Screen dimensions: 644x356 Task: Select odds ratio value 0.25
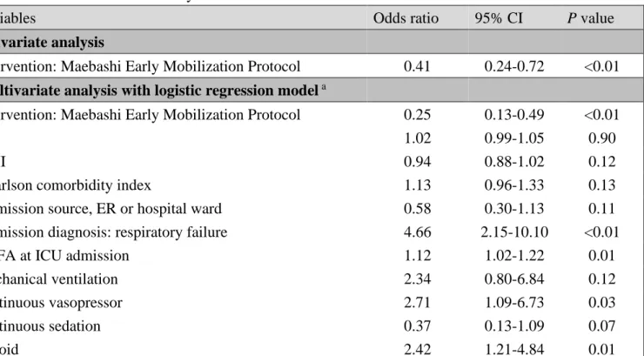[417, 114]
